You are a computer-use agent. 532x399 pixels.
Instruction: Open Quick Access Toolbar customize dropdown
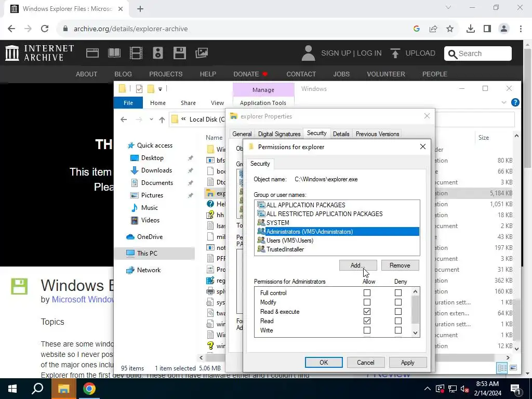(x=160, y=89)
